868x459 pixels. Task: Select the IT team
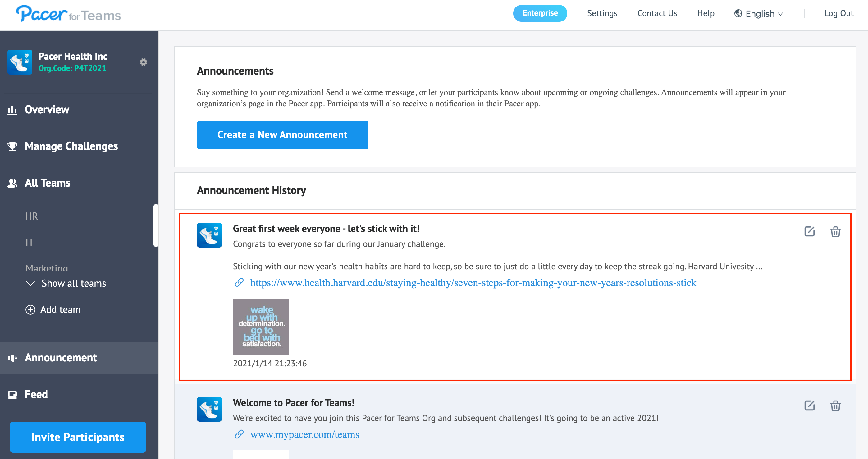point(30,242)
